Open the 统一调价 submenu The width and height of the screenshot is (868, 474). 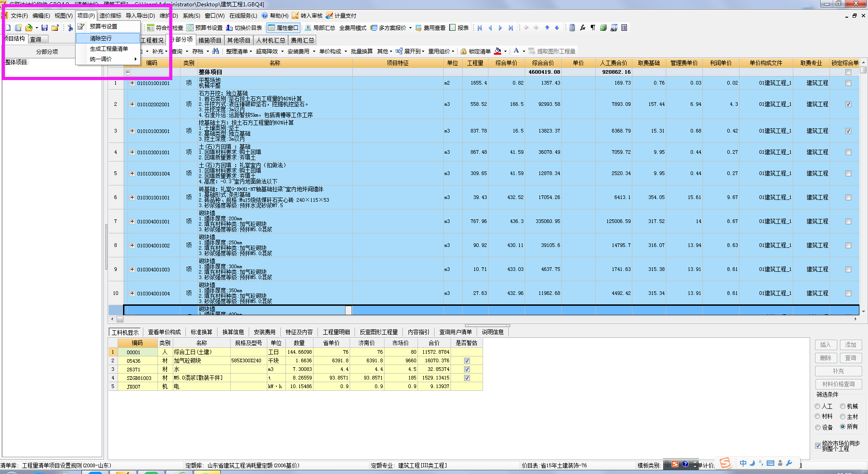click(108, 59)
